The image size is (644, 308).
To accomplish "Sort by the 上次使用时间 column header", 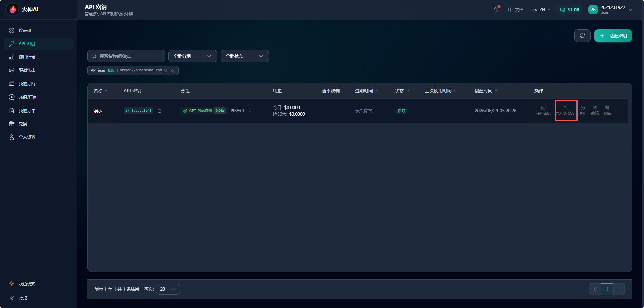I will (441, 91).
